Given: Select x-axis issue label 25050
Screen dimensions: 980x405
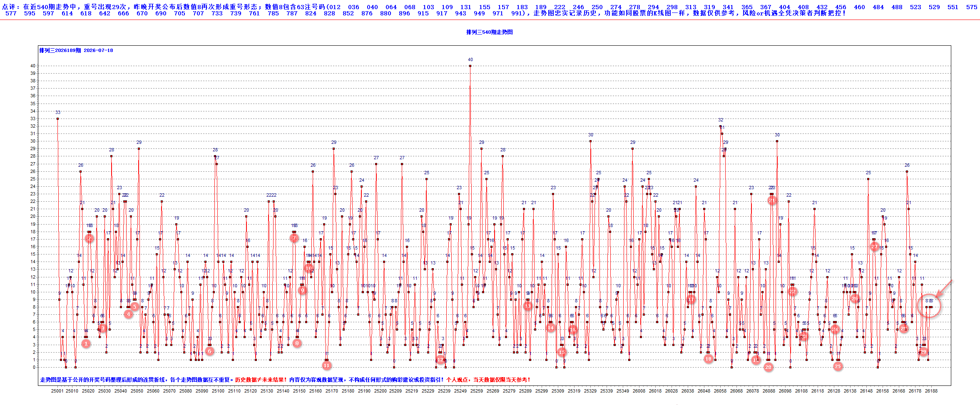Looking at the screenshot, I should coord(137,391).
